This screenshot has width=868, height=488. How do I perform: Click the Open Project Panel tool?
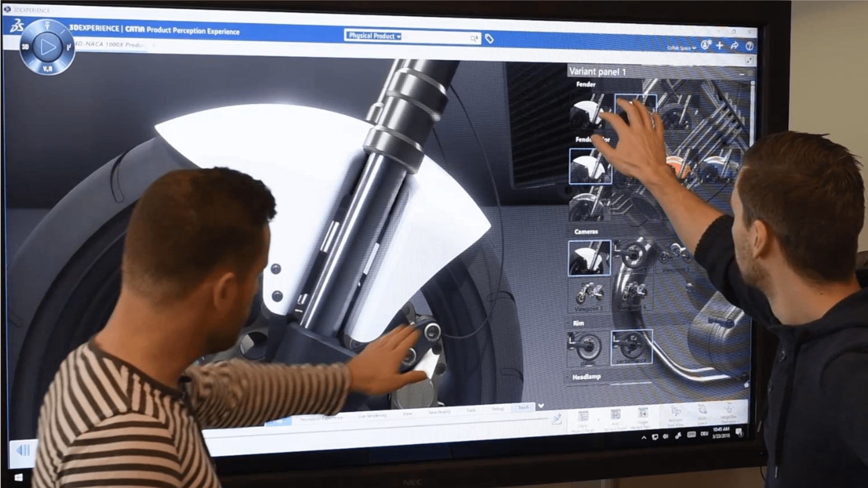click(x=583, y=421)
